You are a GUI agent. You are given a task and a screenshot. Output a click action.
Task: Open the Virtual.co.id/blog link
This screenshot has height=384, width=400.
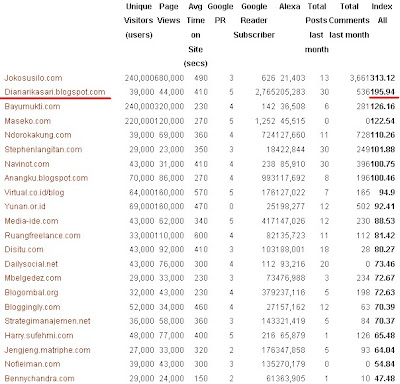pos(34,192)
